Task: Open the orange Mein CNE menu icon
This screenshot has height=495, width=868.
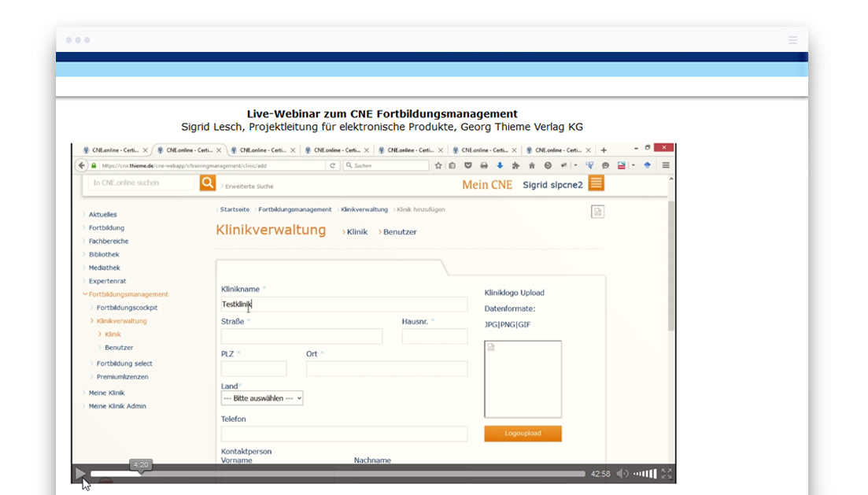Action: [x=596, y=183]
